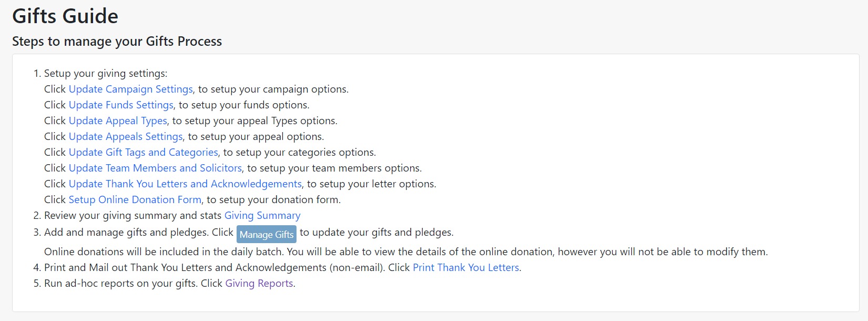Click the "Review your giving summary and stats" text
868x321 pixels.
[133, 216]
